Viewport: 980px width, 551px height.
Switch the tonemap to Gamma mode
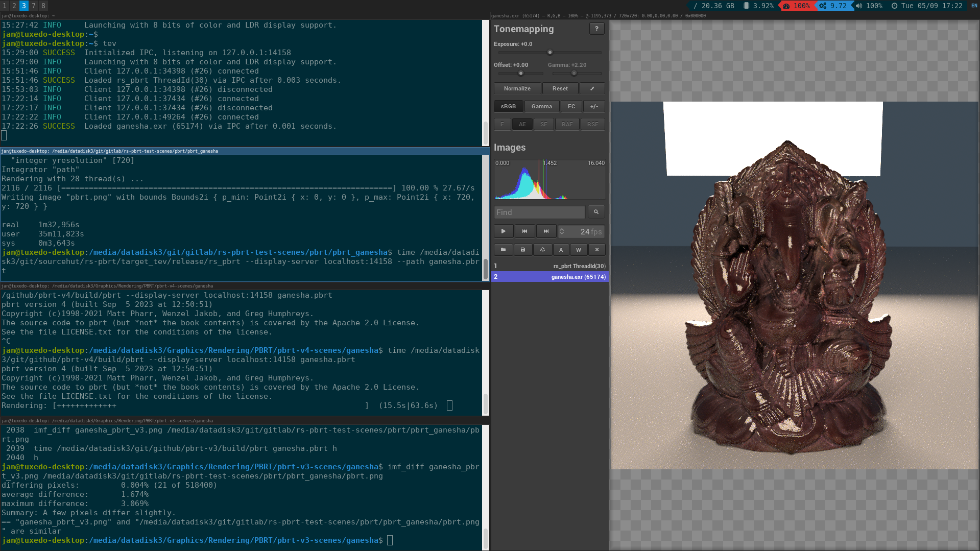[x=541, y=106]
